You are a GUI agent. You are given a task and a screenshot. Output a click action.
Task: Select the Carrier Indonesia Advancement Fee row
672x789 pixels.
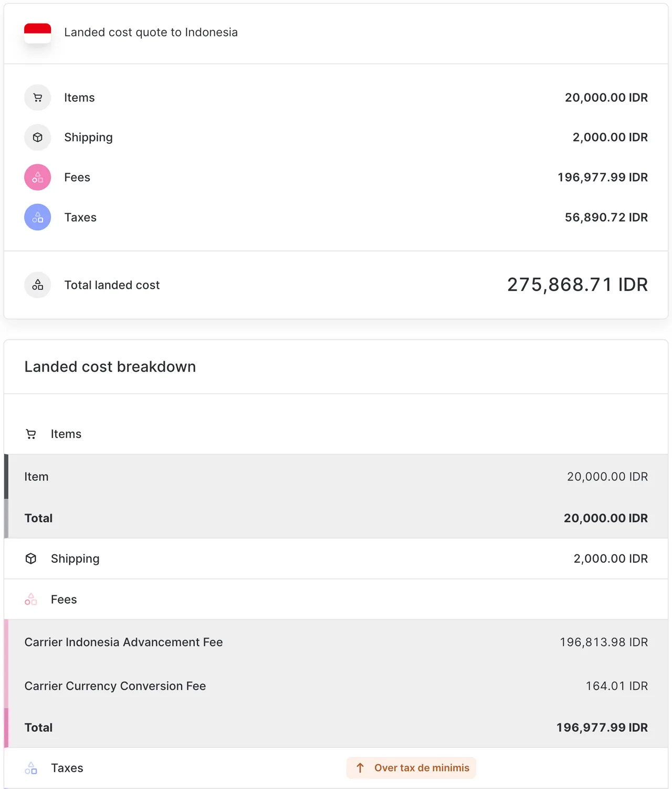coord(336,642)
